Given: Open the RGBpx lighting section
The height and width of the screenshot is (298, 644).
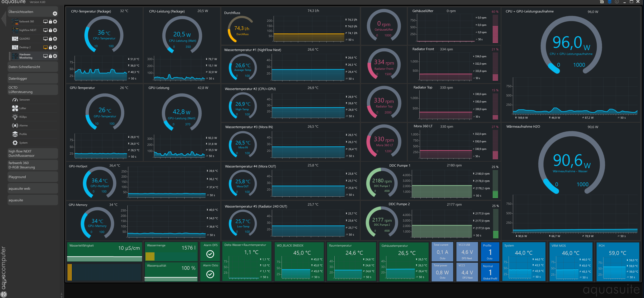Looking at the screenshot, I should [23, 117].
